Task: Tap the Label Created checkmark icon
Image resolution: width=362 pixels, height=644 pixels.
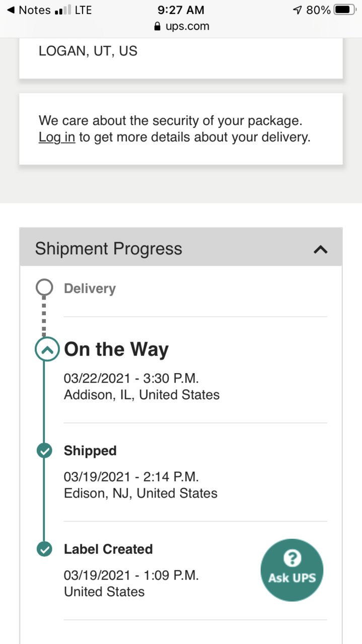Action: click(x=44, y=549)
